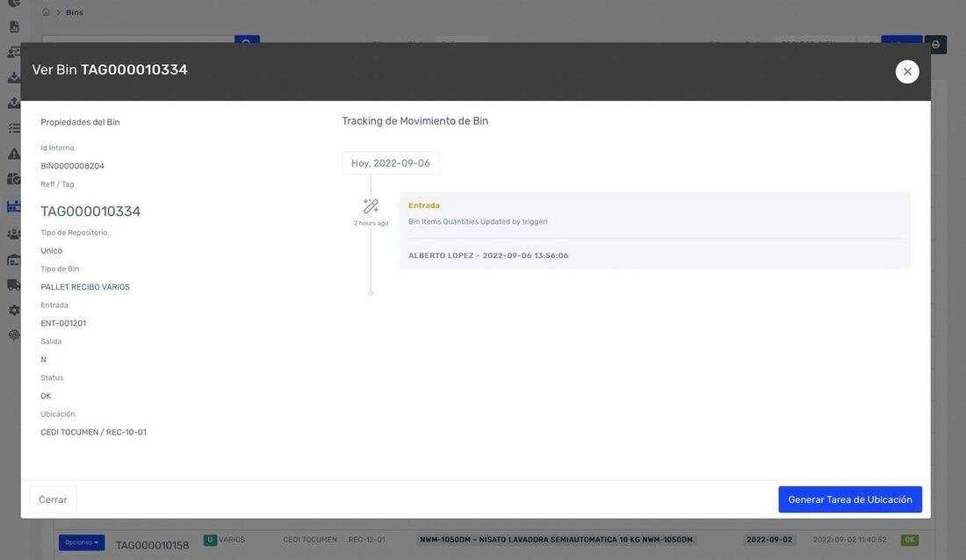This screenshot has height=560, width=966.
Task: Open the task checklist sidebar icon
Action: coord(13,128)
